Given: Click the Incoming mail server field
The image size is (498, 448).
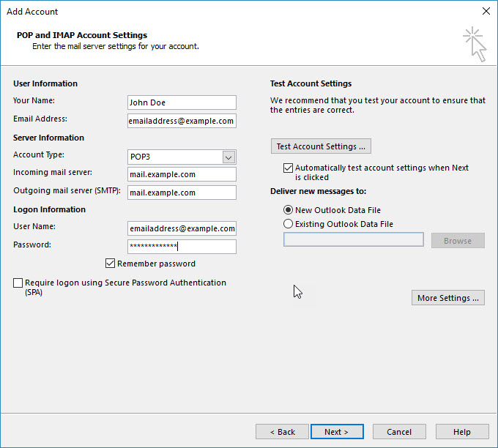Looking at the screenshot, I should click(x=182, y=174).
